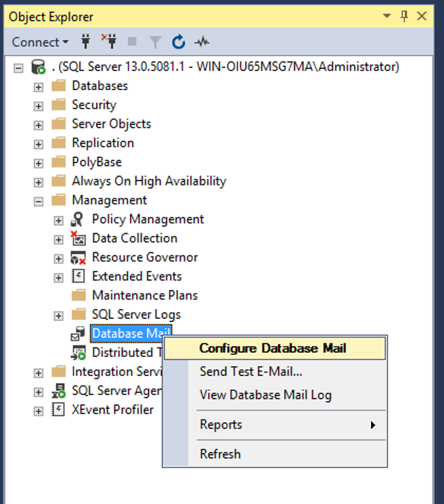Screen dimensions: 444x504
Task: Choose Send Test E-Mail... menu entry
Action: (x=275, y=372)
